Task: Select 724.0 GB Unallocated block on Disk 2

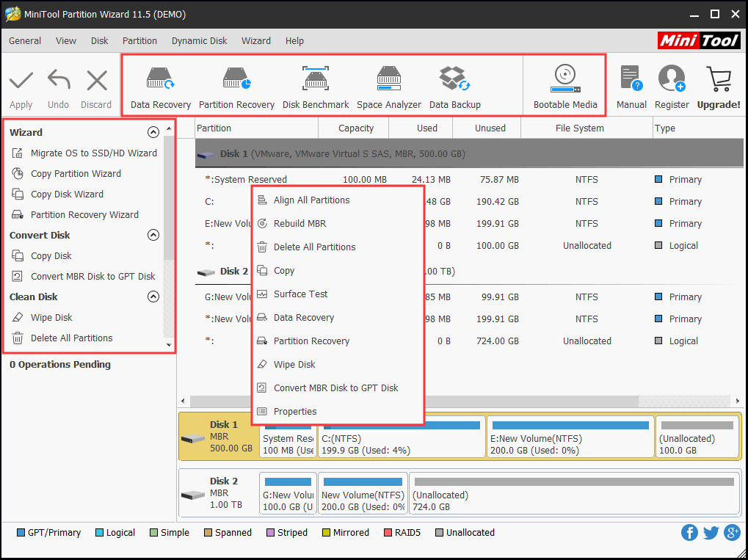Action: click(x=574, y=494)
